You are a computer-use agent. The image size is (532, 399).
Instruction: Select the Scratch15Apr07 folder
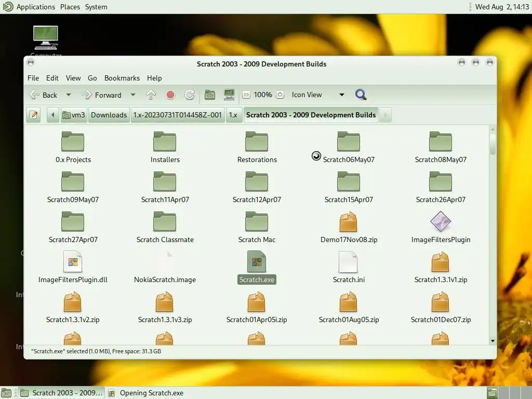click(349, 187)
